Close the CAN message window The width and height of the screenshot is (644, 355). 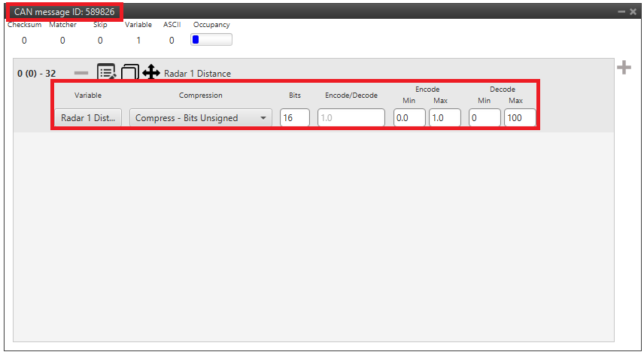tap(633, 12)
